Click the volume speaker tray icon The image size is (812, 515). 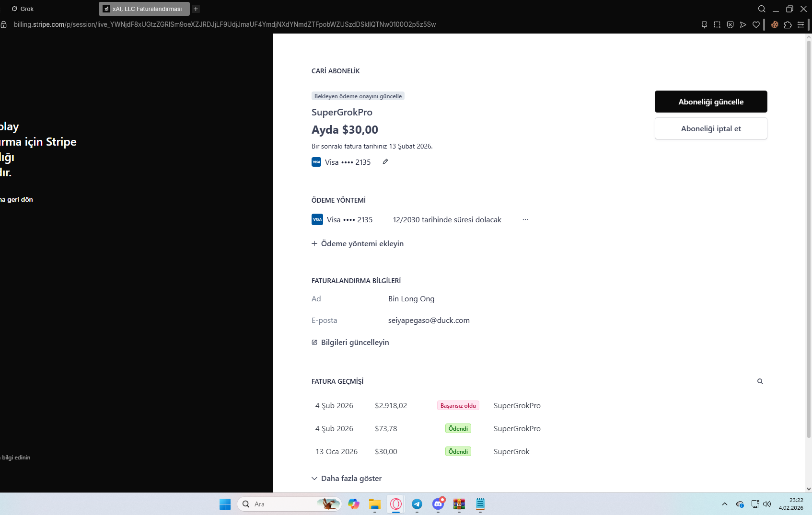767,504
